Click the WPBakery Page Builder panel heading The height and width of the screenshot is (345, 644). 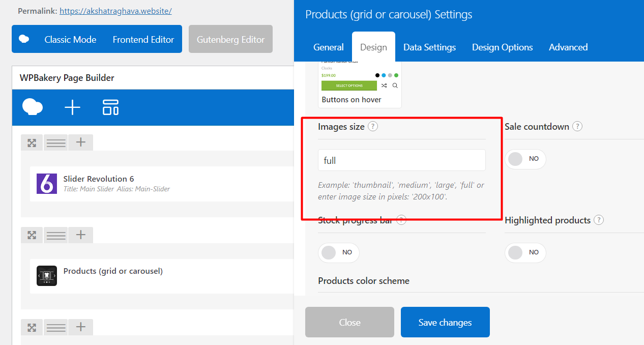coord(67,78)
